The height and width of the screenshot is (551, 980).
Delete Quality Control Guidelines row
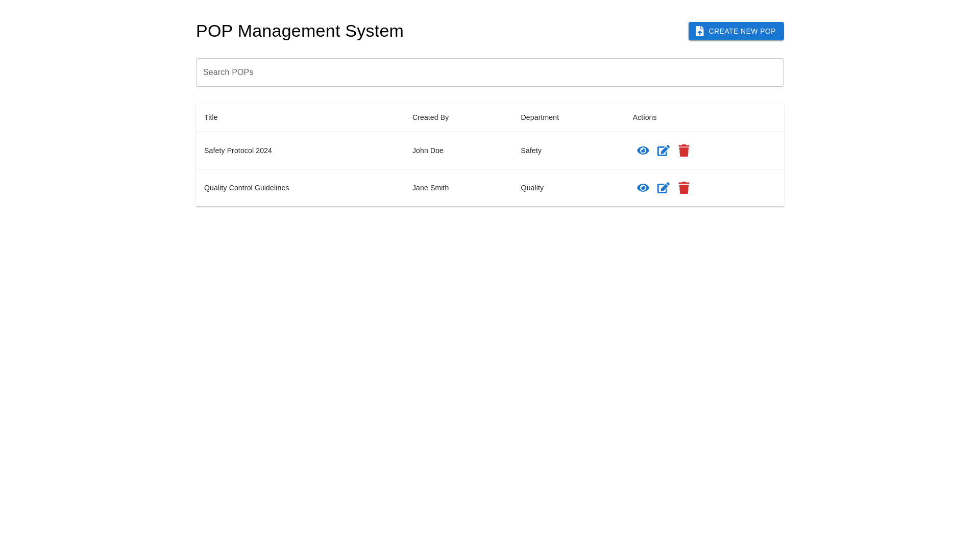[683, 188]
